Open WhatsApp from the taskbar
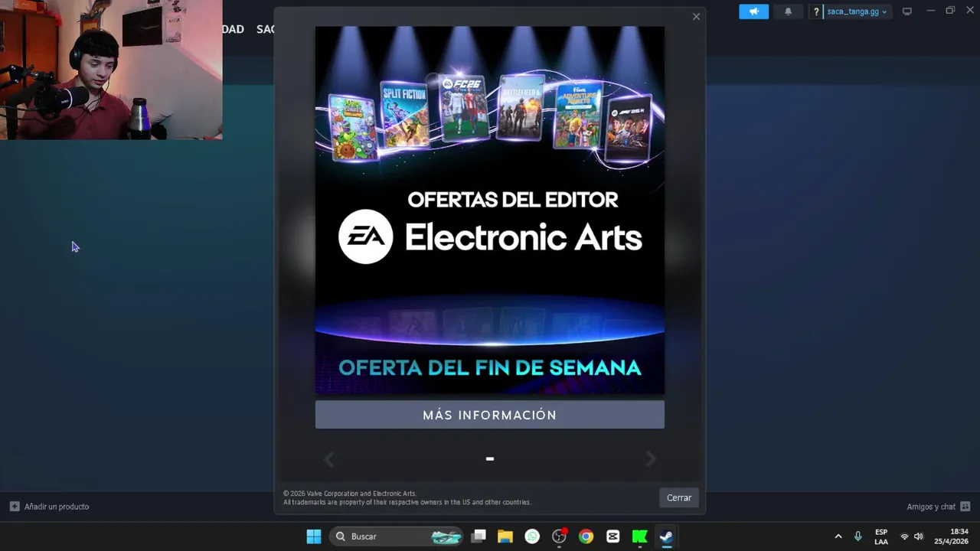This screenshot has height=551, width=980. [x=532, y=536]
